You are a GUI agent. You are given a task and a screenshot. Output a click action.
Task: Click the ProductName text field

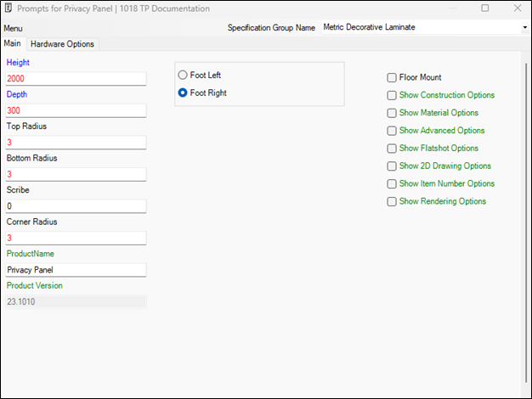[x=75, y=270]
